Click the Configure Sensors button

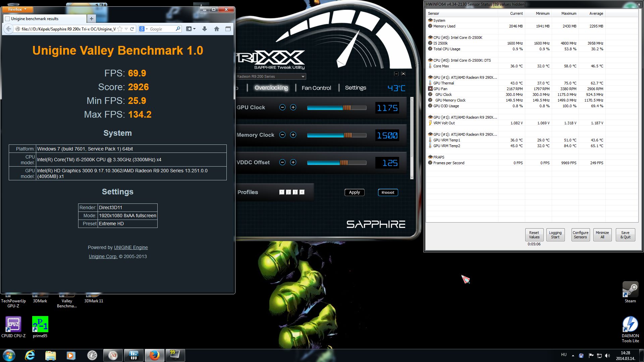pyautogui.click(x=580, y=235)
